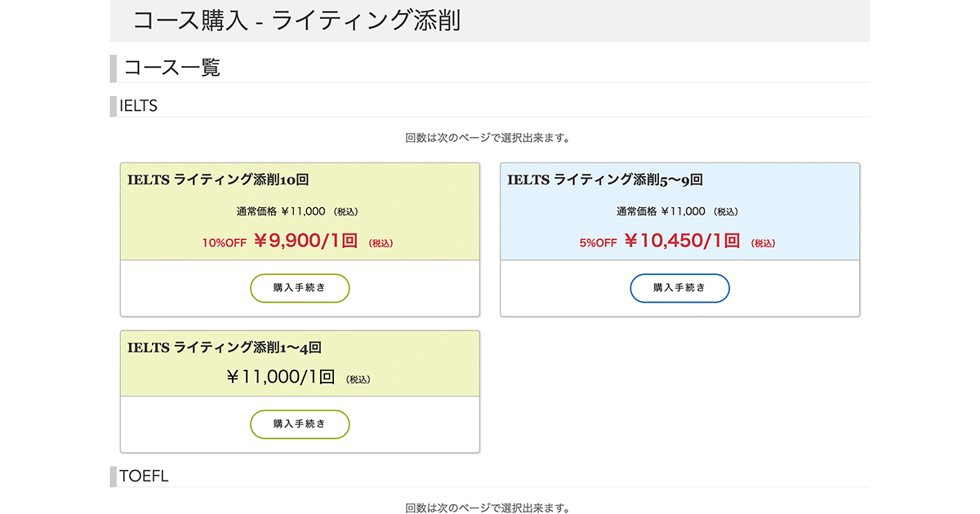Click the コース購入 - ライティング添削 page title
Image resolution: width=980 pixels, height=514 pixels.
coord(296,20)
